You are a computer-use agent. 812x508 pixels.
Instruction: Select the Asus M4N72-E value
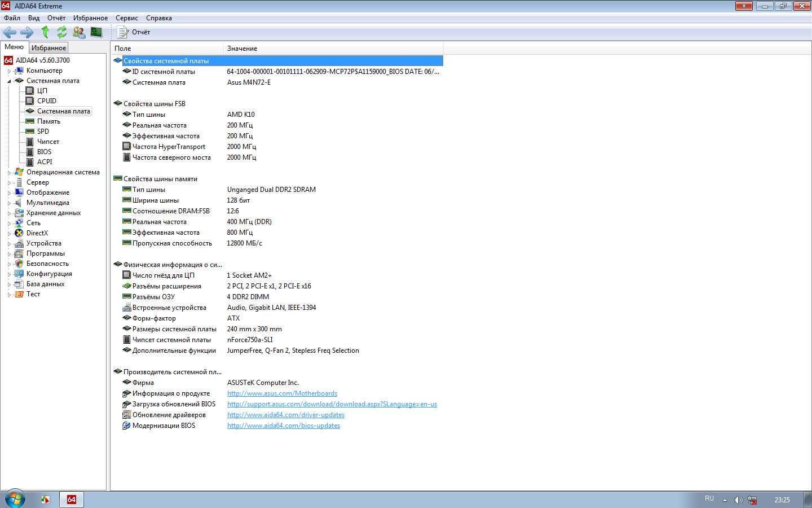click(x=249, y=82)
